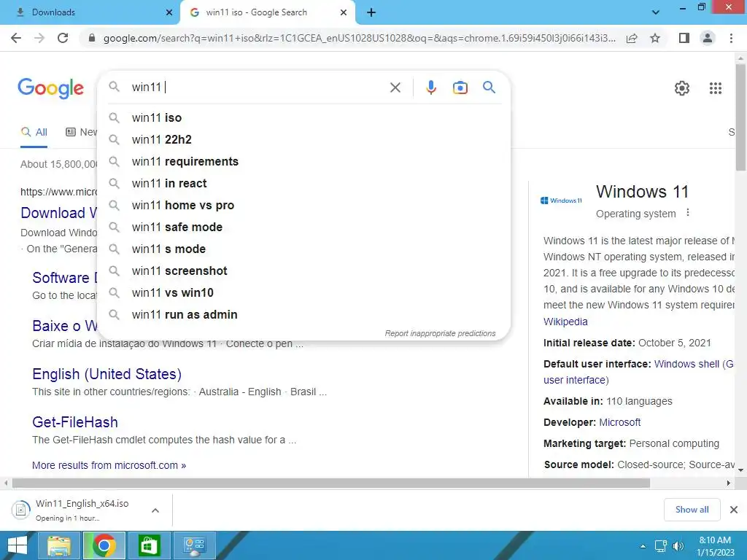Search by image with the camera icon

pos(460,87)
